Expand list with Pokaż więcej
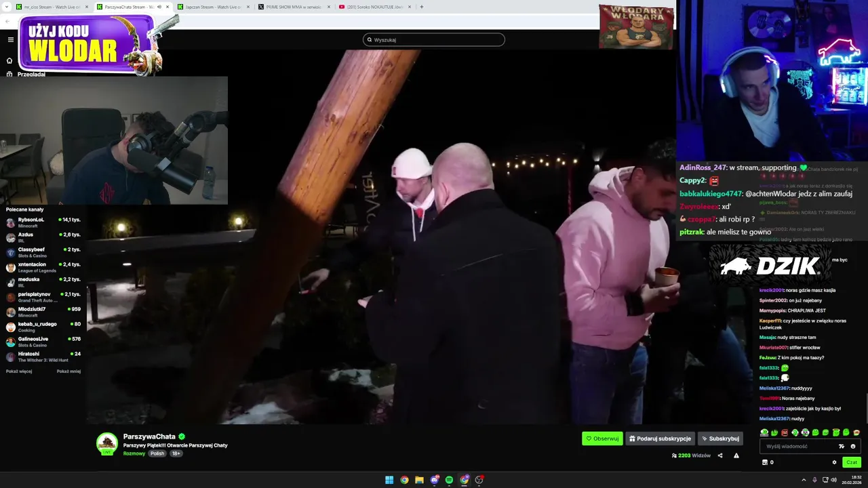The image size is (868, 488). click(x=19, y=371)
